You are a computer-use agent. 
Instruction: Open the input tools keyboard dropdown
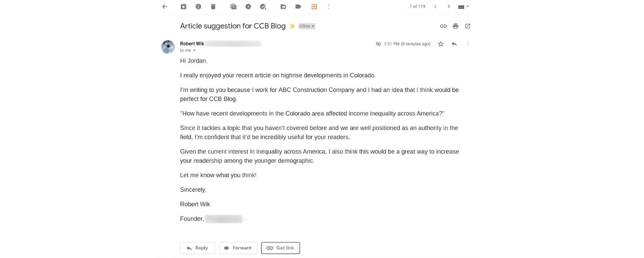tap(462, 6)
